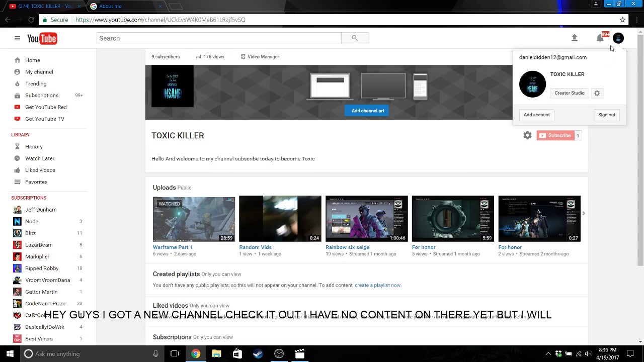Click the Creator Studio button
The height and width of the screenshot is (362, 644).
click(570, 93)
